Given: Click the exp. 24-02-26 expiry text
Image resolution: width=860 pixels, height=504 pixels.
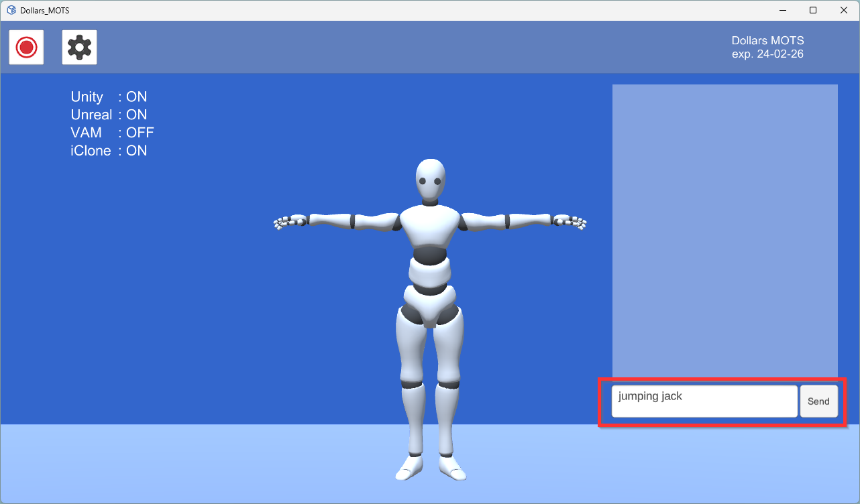Looking at the screenshot, I should pos(767,54).
